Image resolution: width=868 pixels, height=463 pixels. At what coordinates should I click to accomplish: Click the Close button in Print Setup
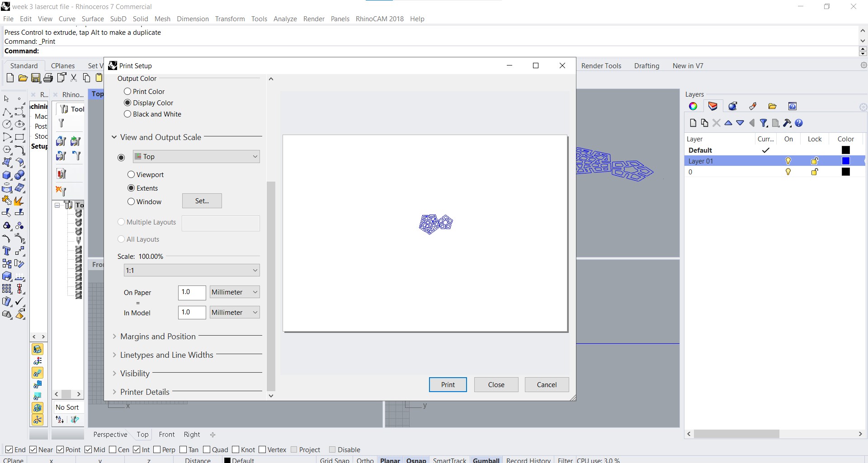[x=496, y=384]
